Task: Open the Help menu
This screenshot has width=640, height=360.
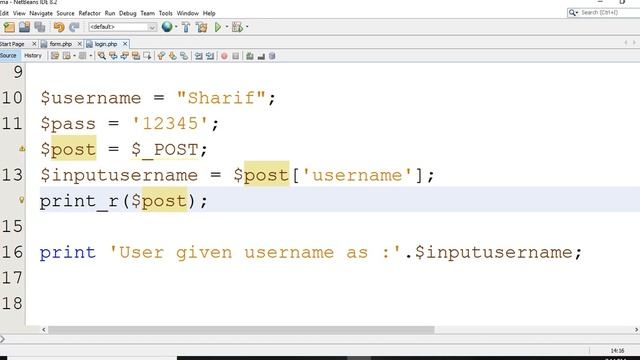Action: coord(209,13)
